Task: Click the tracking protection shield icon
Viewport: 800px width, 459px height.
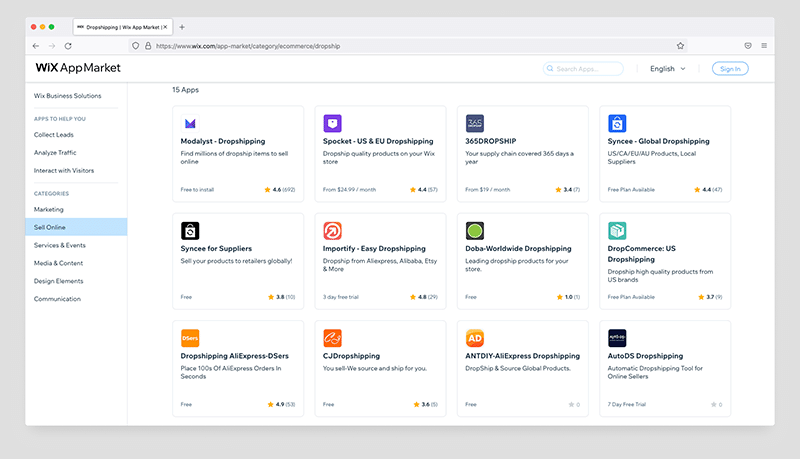Action: pyautogui.click(x=135, y=46)
